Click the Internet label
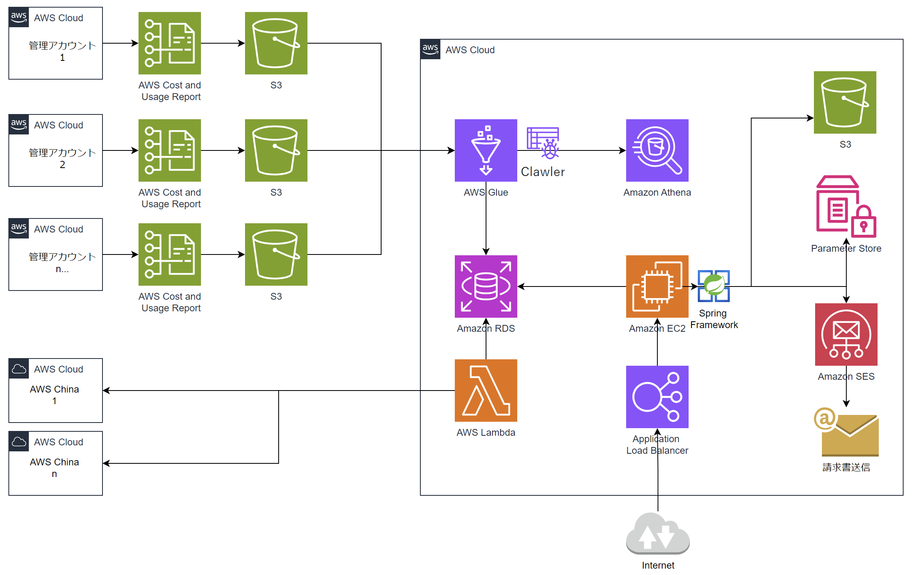Viewport: 924px width, 575px height. [658, 565]
